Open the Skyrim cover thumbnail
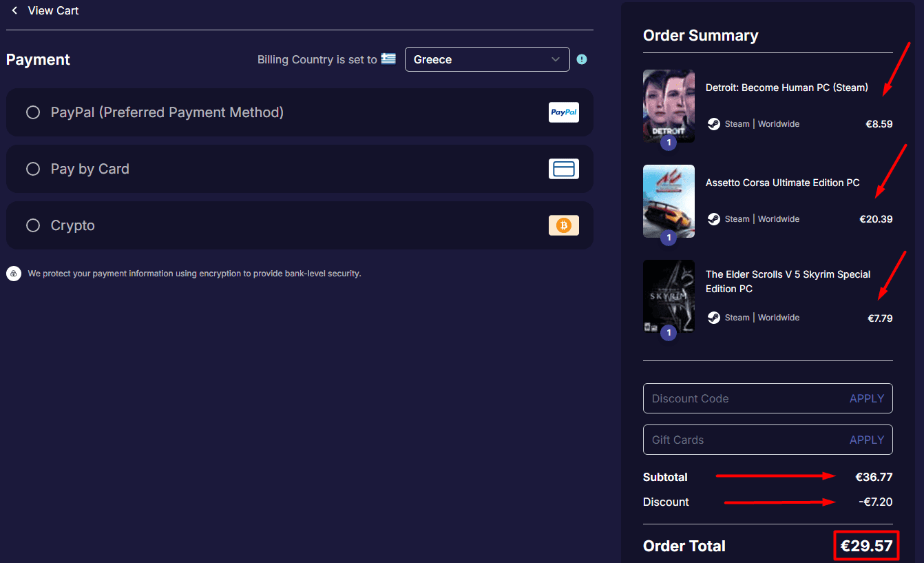 click(669, 296)
